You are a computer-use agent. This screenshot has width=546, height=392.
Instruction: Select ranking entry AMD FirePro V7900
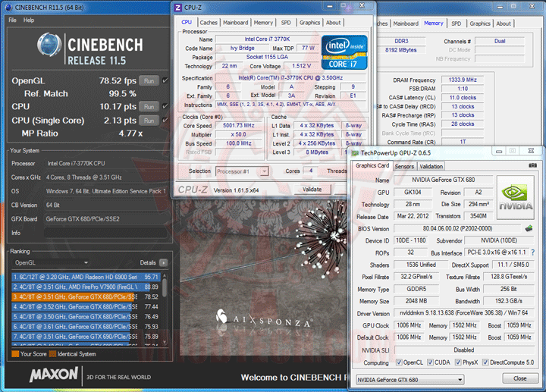pyautogui.click(x=86, y=287)
